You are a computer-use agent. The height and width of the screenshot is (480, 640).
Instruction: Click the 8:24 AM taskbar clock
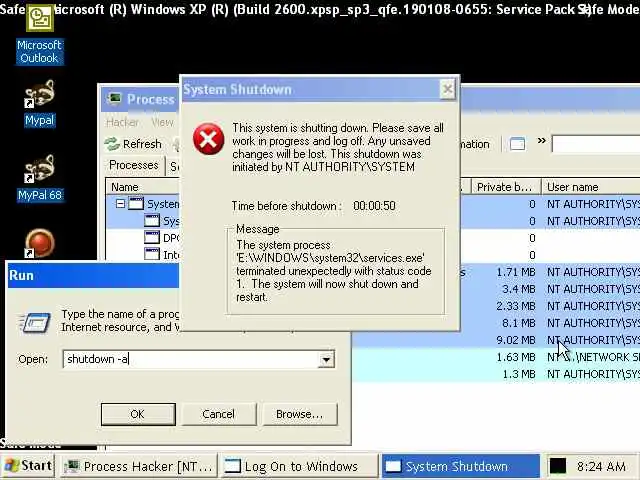click(x=601, y=466)
